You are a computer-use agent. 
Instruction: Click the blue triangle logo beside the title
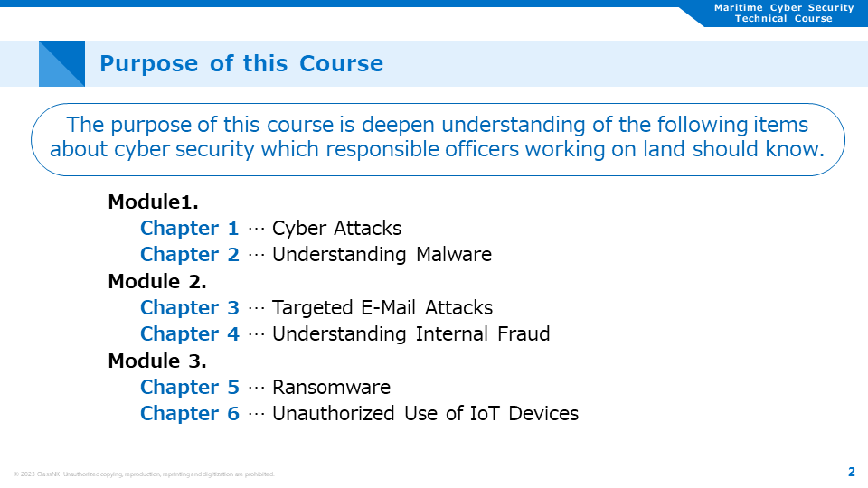[61, 63]
